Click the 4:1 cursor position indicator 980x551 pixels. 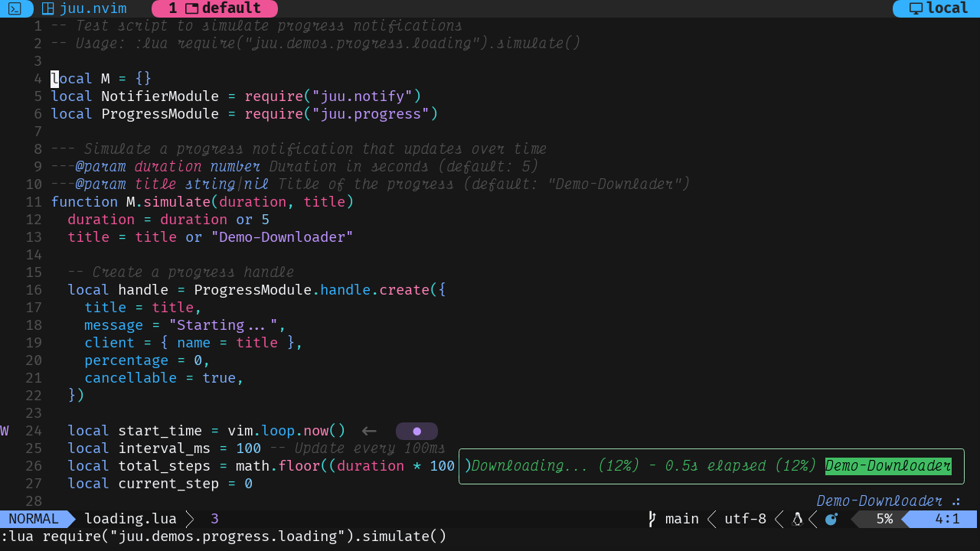pyautogui.click(x=947, y=519)
